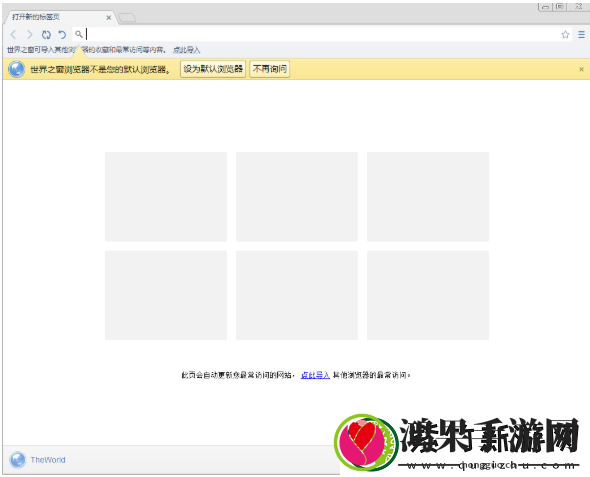Click 设为默认浏览器 button
Screen dimensions: 590x477
213,69
